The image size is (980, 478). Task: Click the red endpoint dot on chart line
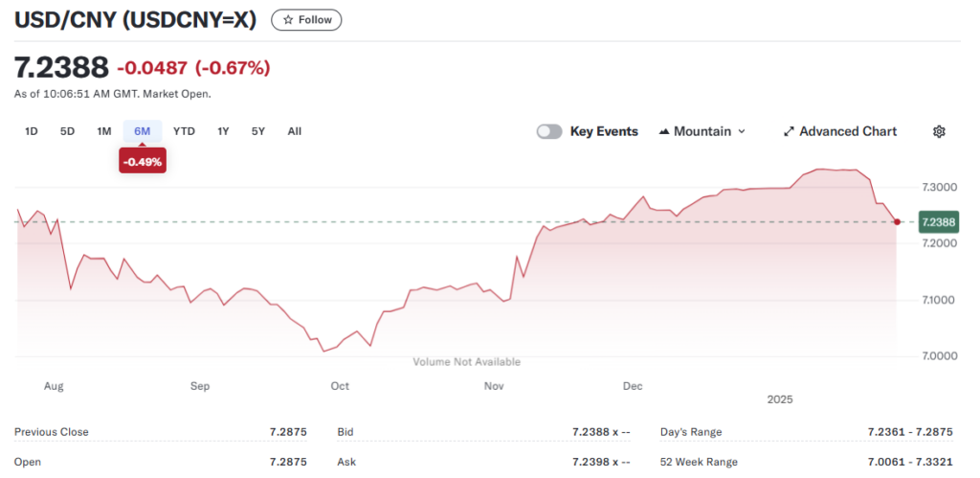pos(898,222)
